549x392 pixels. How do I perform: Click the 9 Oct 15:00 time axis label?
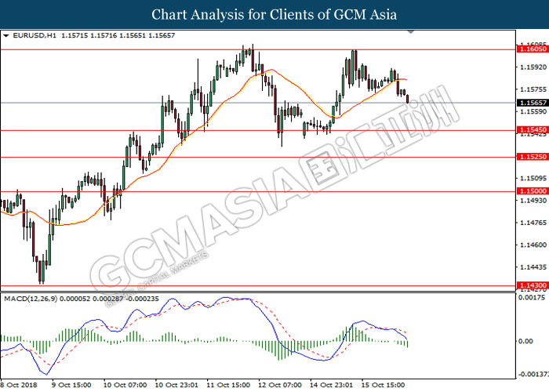(71, 385)
